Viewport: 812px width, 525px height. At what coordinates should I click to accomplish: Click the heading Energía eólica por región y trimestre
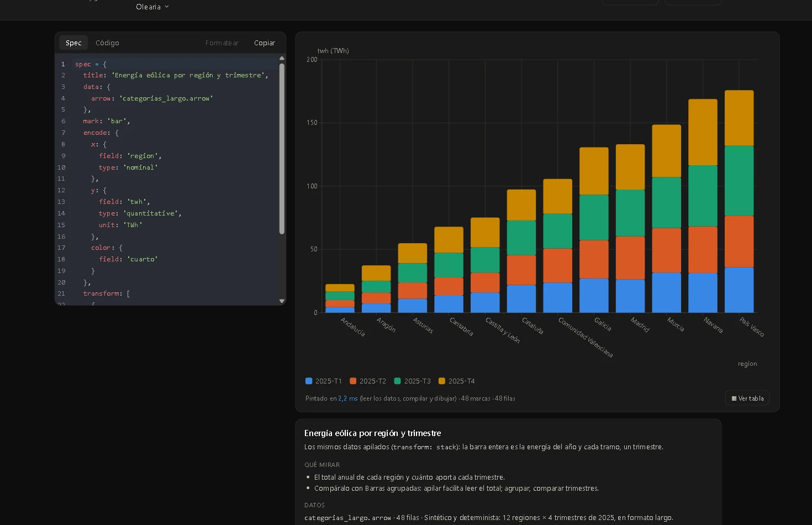coord(373,433)
